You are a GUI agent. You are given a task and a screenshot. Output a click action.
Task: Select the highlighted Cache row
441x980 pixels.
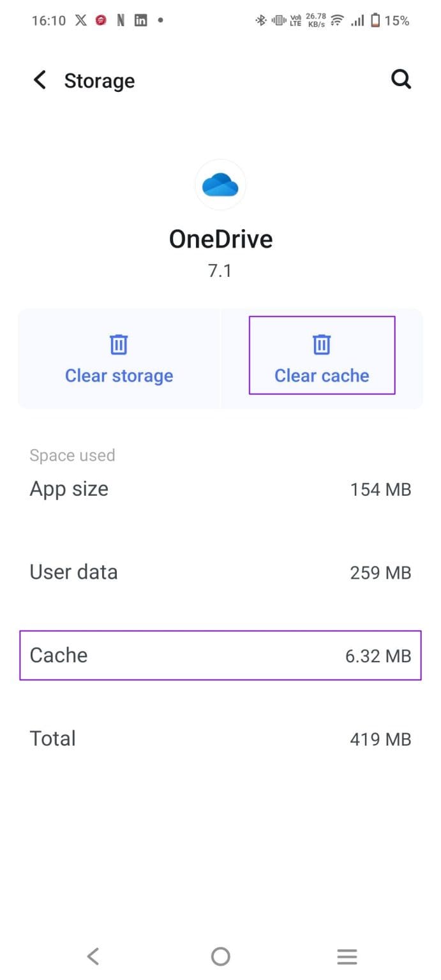click(220, 655)
